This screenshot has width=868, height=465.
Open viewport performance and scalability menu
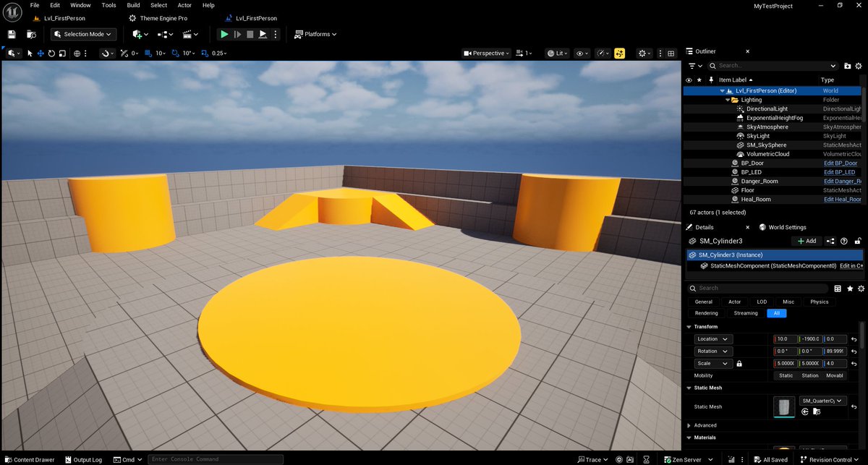coord(603,53)
